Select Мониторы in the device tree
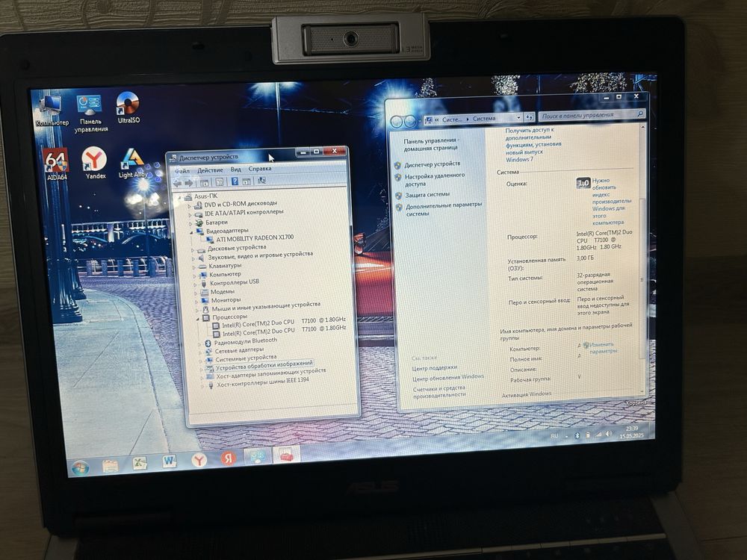This screenshot has height=560, width=747. (x=226, y=300)
